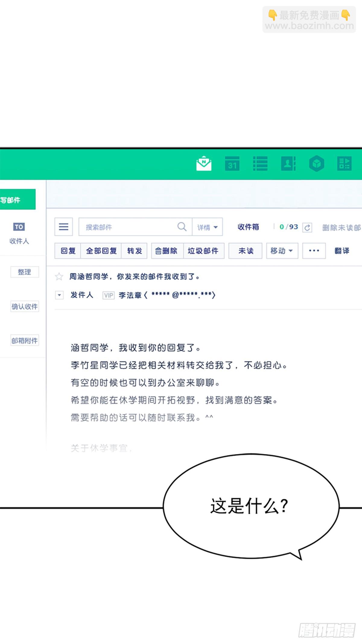Click the magnifying glass search icon
Screen dimensions: 362x644
click(182, 227)
